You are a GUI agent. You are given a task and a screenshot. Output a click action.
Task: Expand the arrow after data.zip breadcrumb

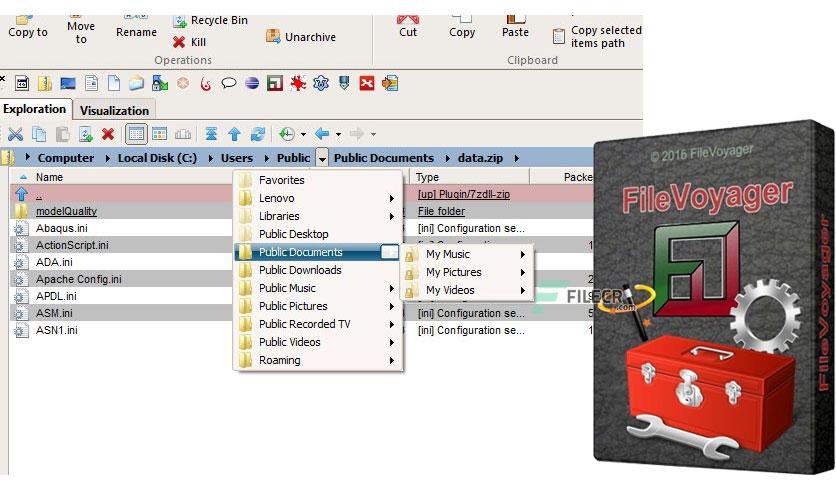(516, 158)
